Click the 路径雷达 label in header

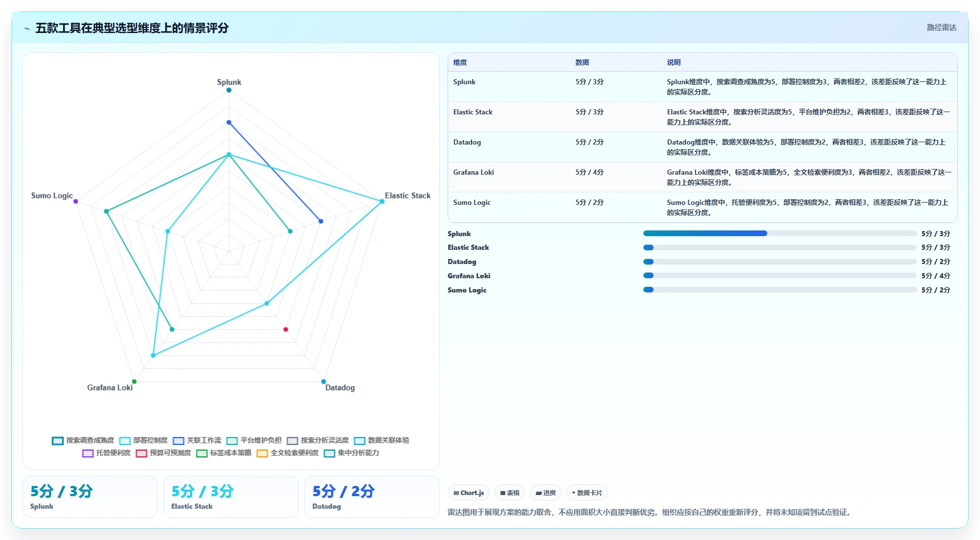941,27
